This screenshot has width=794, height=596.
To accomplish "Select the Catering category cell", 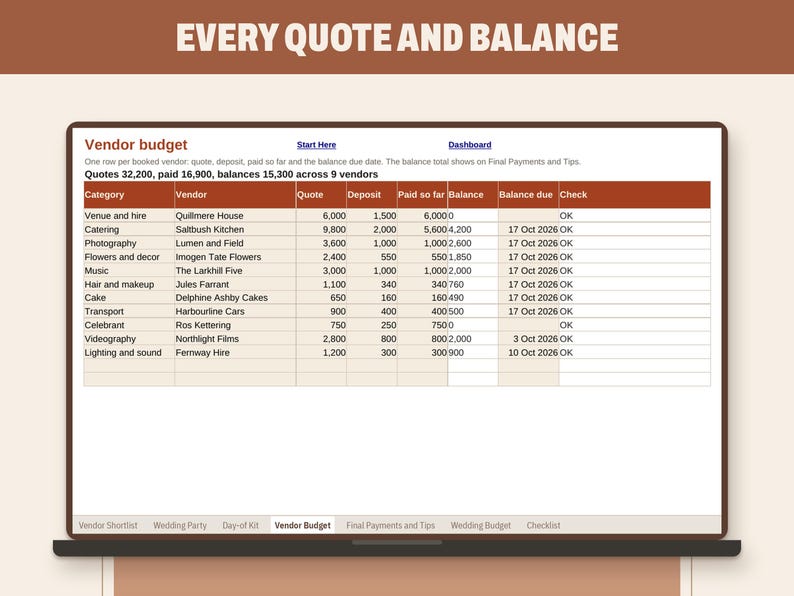I will coord(129,229).
